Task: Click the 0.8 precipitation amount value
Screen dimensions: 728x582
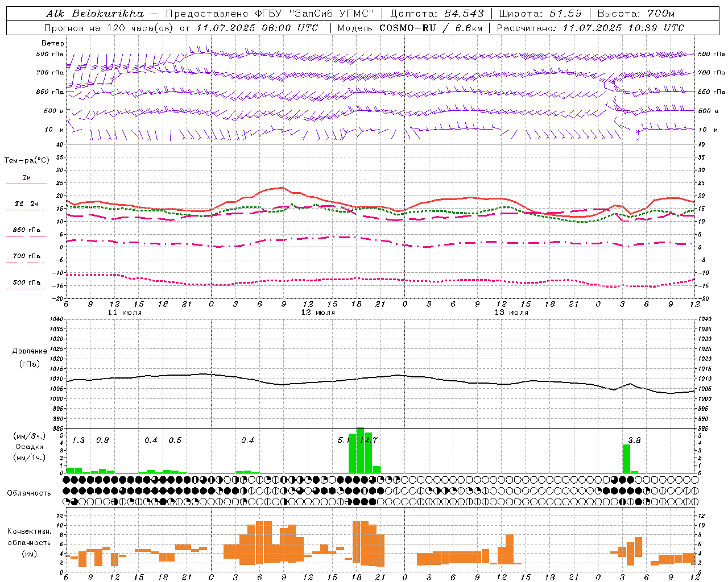Action: tap(102, 440)
